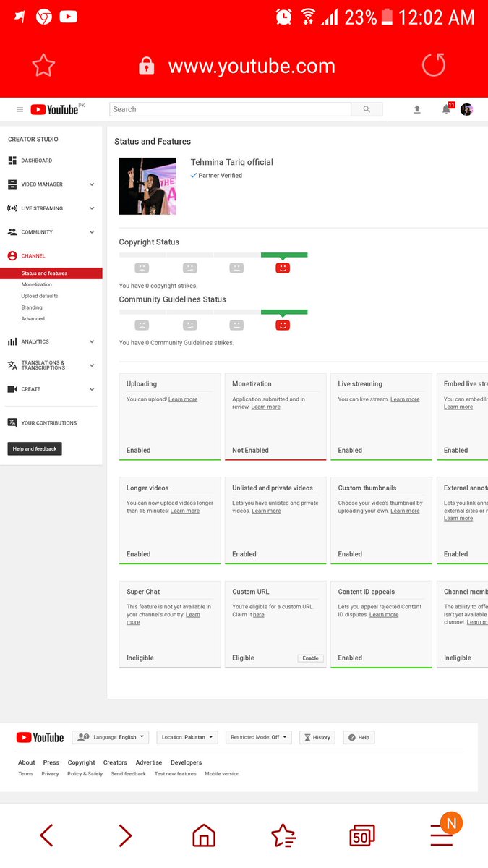Open the browser home button

point(204,835)
